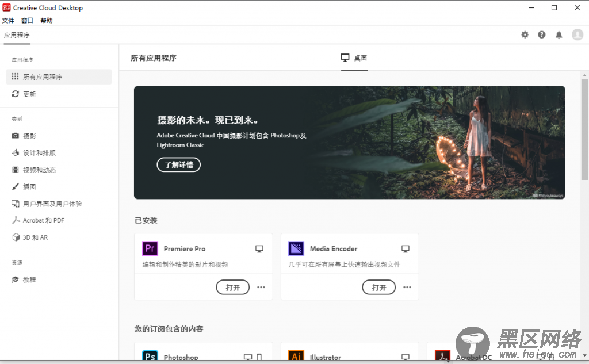The width and height of the screenshot is (589, 364).
Task: Click the vertical scrollbar thumb
Action: pos(584,129)
